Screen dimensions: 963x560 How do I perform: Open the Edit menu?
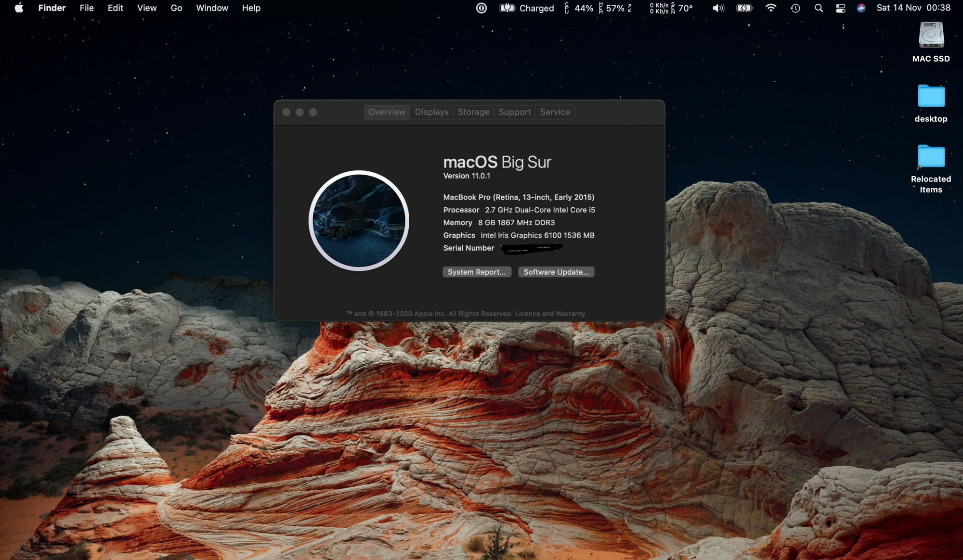click(115, 8)
